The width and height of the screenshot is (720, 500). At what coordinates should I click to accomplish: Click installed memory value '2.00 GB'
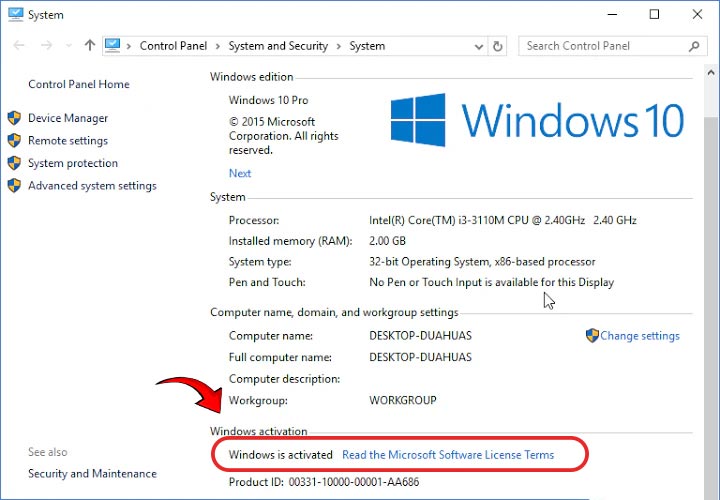click(388, 241)
